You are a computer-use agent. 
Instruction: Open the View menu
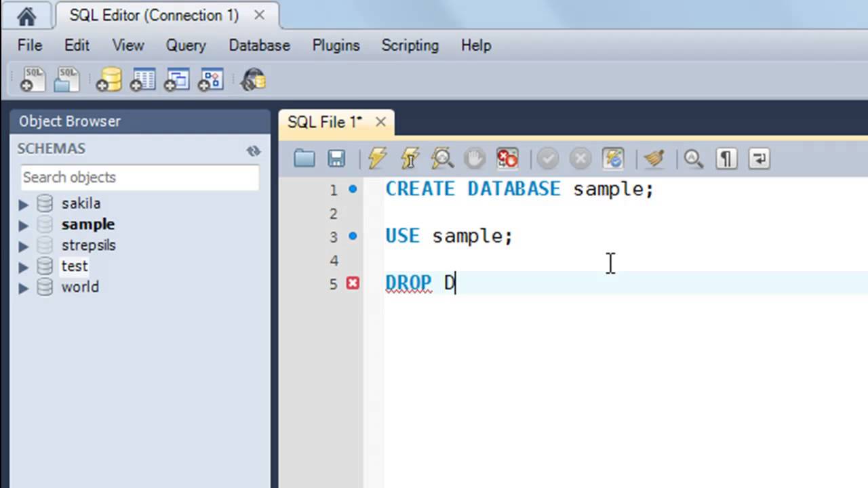(x=127, y=45)
